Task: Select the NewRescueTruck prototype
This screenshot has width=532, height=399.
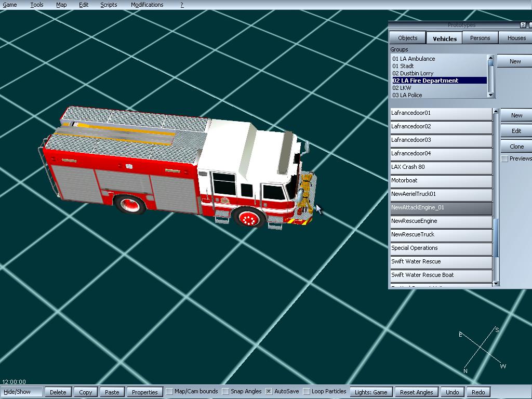Action: click(441, 235)
